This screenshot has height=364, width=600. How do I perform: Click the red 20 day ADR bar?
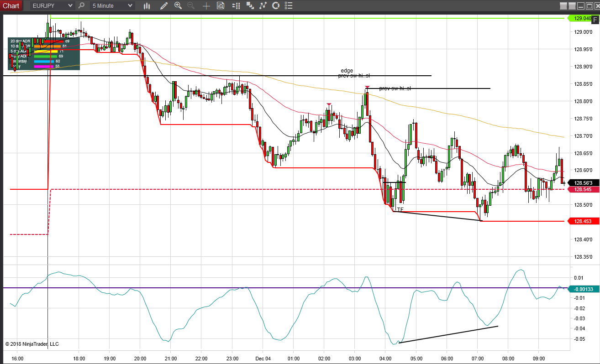pos(49,41)
